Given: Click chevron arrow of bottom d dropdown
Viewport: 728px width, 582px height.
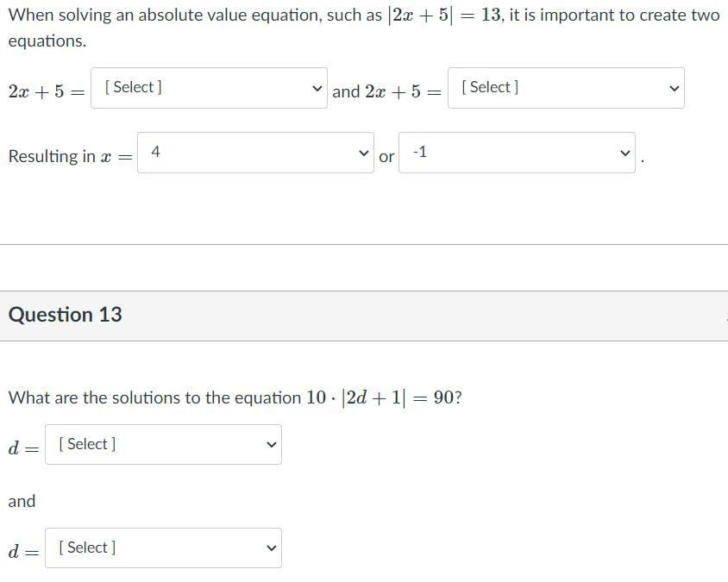Looking at the screenshot, I should coord(271,548).
